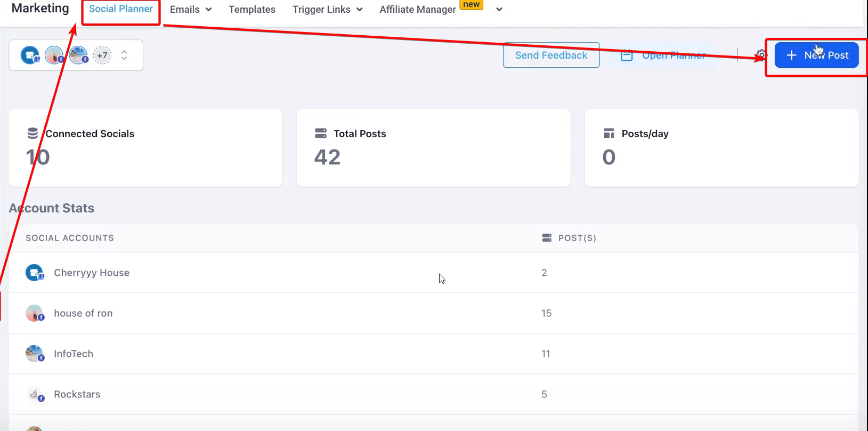Image resolution: width=868 pixels, height=431 pixels.
Task: Select the Cherryyy House account name
Action: point(92,273)
